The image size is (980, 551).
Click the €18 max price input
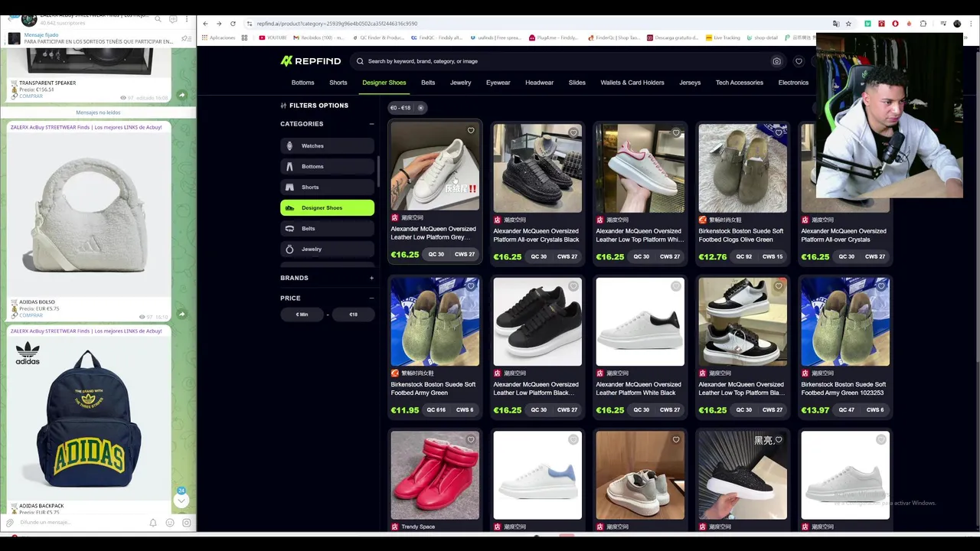(x=353, y=315)
